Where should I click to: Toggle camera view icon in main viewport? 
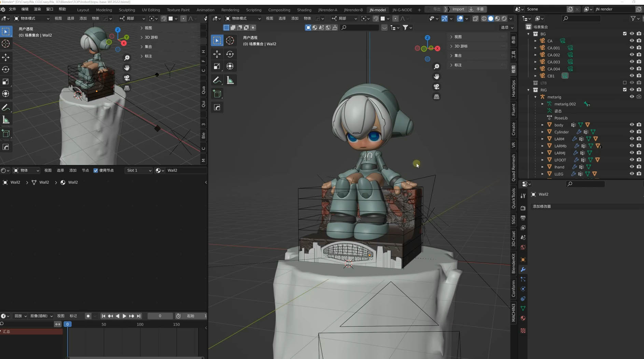[436, 87]
